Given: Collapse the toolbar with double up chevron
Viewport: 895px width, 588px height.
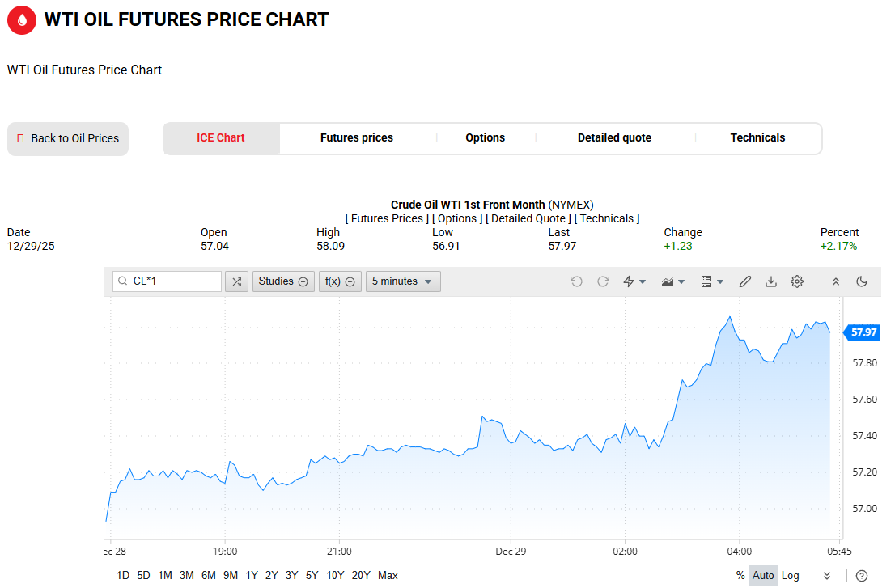Looking at the screenshot, I should [836, 281].
